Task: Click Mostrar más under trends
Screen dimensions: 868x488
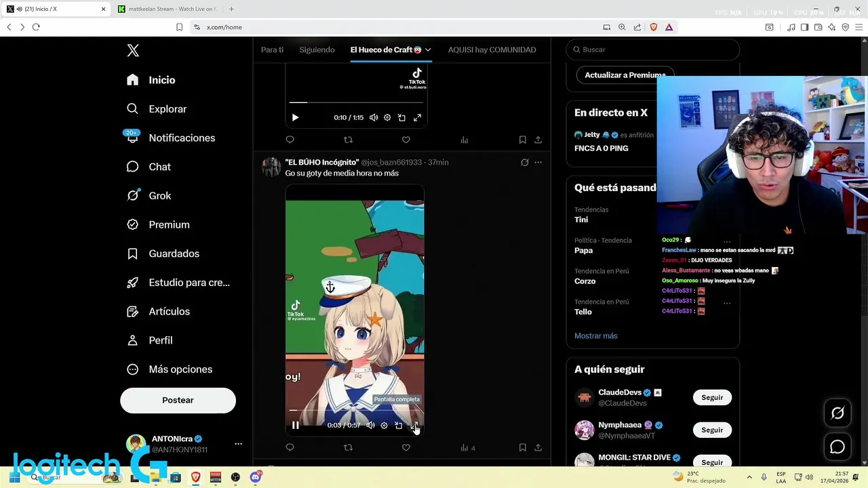Action: point(596,336)
